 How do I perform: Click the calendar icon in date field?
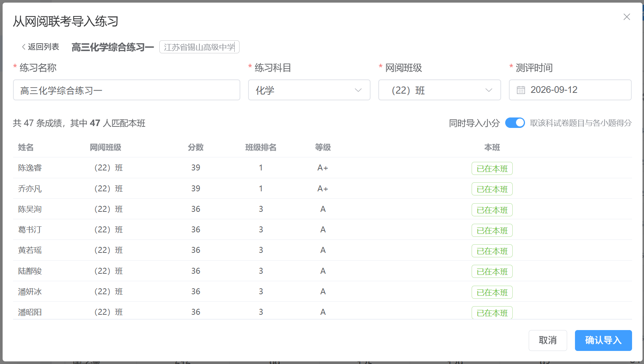coord(521,90)
